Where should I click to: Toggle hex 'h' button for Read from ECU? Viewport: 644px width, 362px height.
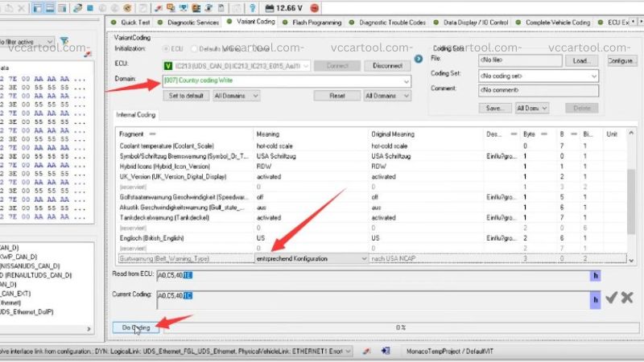(x=595, y=276)
